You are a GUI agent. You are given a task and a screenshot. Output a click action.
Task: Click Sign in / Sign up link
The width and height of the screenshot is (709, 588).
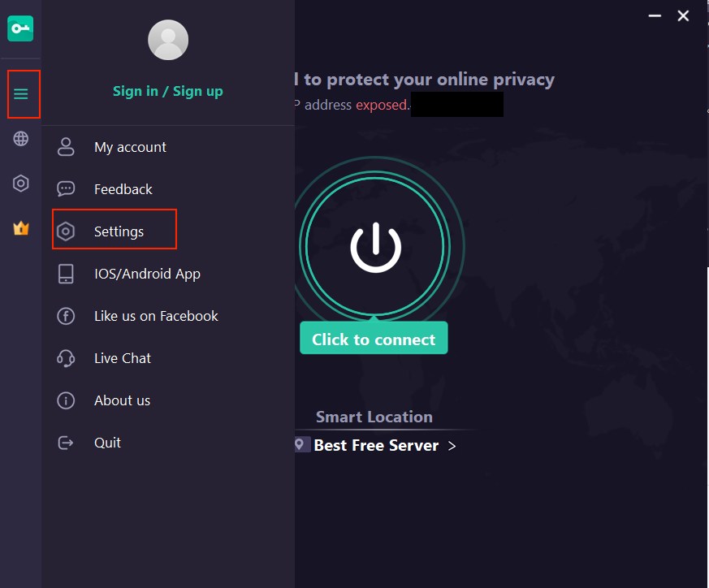click(168, 91)
